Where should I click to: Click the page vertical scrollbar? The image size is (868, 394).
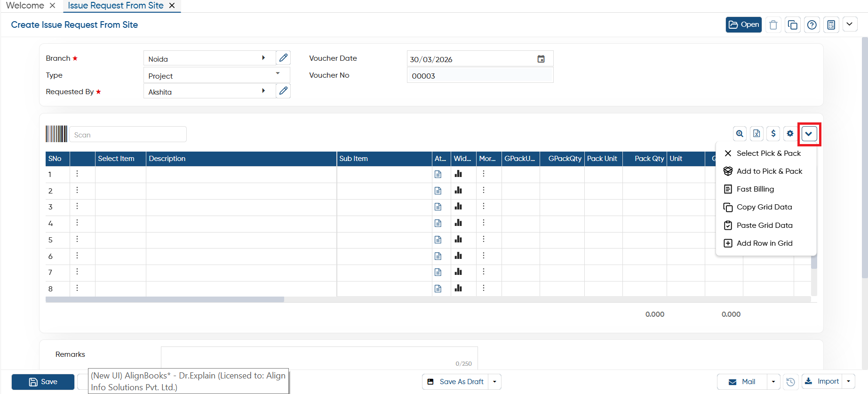(865, 158)
